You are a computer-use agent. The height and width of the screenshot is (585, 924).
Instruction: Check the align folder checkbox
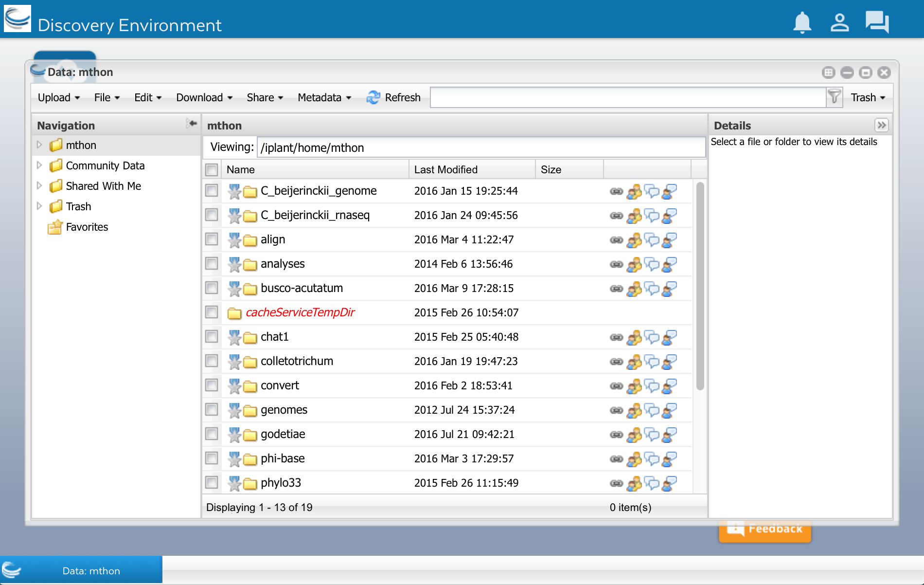click(212, 239)
